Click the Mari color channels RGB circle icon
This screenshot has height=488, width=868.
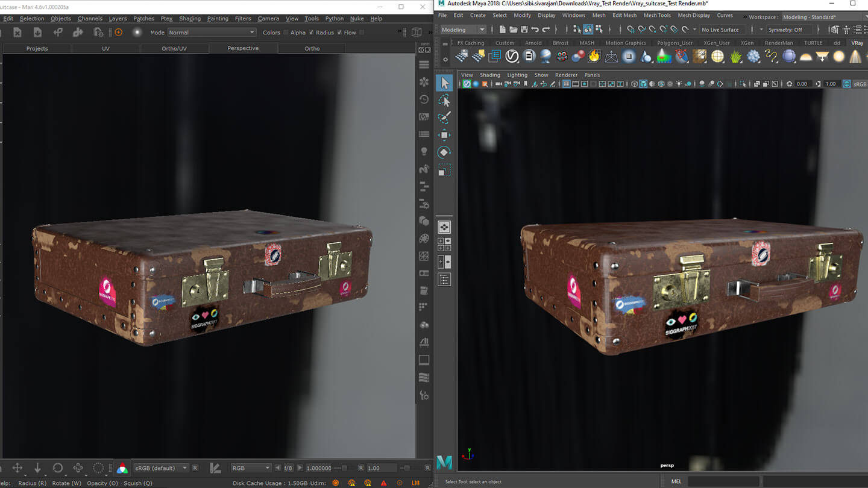122,468
